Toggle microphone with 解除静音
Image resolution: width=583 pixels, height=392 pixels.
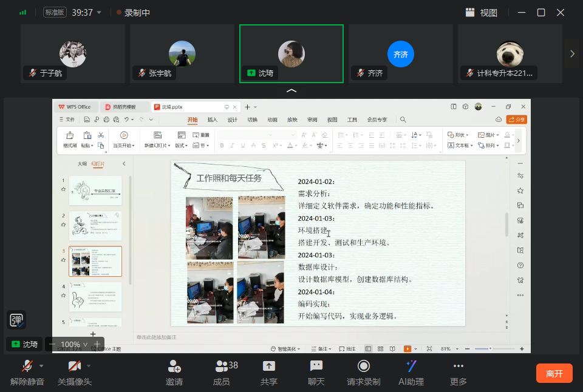pos(27,367)
